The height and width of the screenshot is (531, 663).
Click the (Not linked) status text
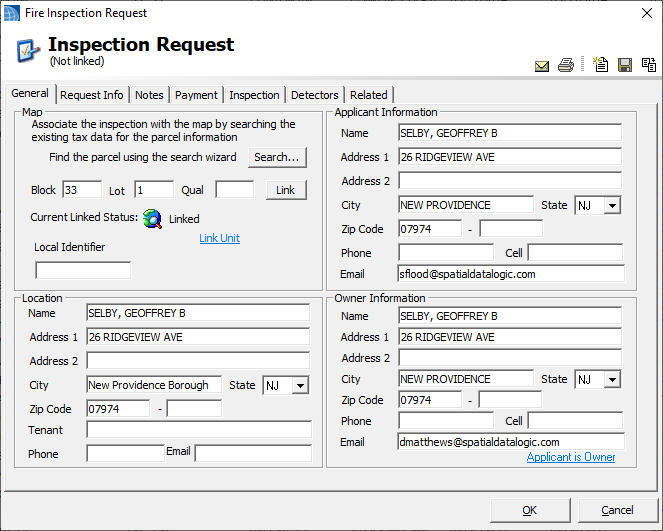pyautogui.click(x=77, y=61)
